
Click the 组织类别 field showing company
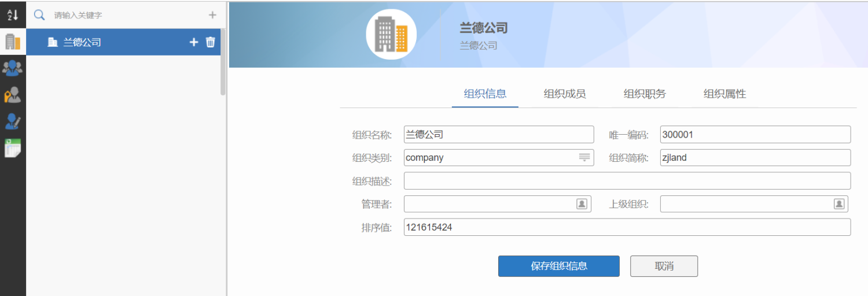(499, 157)
